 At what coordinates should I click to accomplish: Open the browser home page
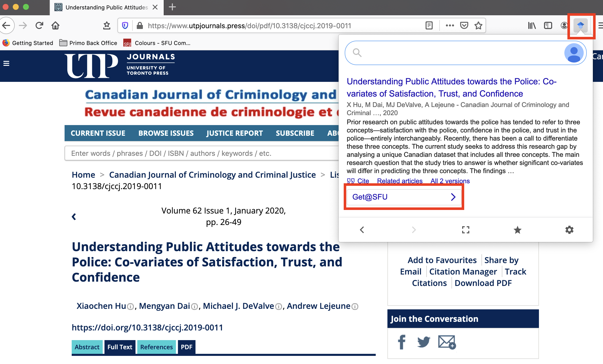(x=55, y=25)
